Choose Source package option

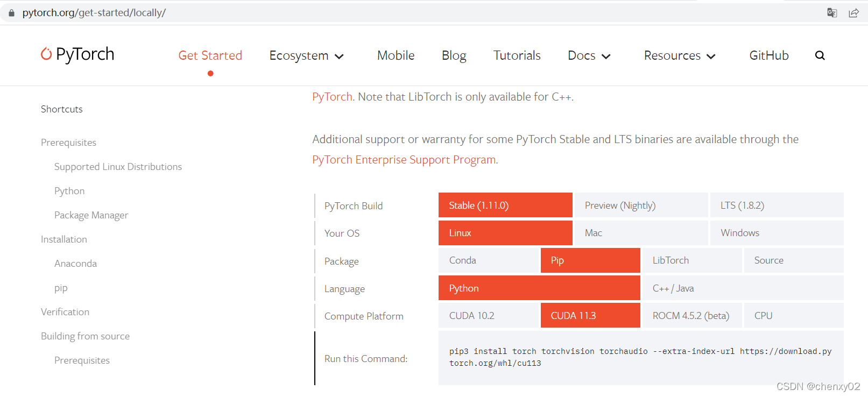(794, 260)
